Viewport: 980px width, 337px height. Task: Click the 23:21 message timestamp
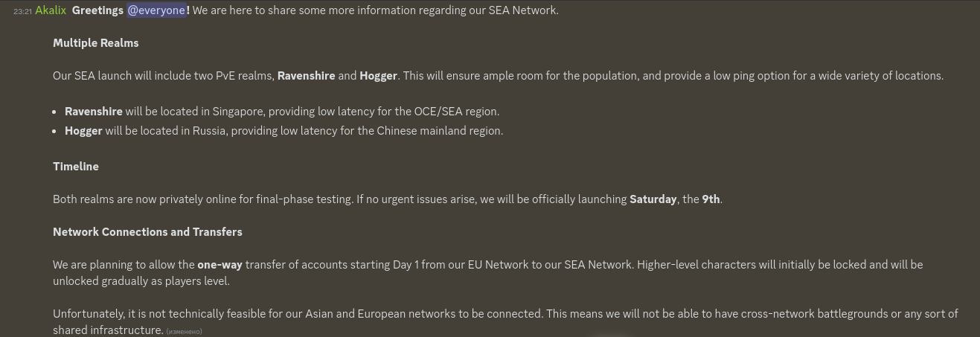click(x=22, y=11)
